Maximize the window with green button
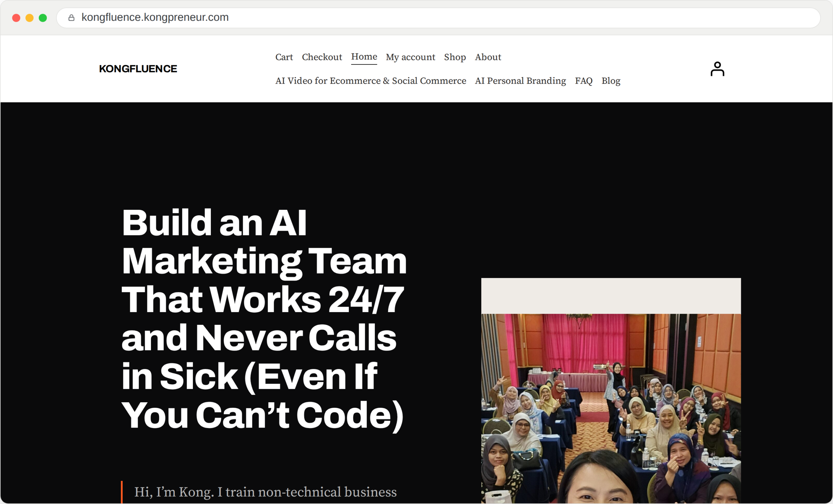Image resolution: width=833 pixels, height=504 pixels. (43, 18)
